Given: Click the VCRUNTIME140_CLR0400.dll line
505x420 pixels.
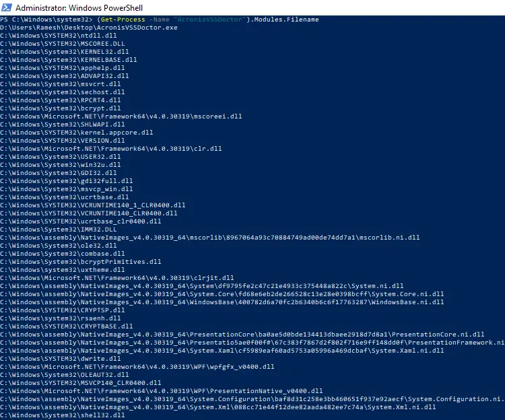Looking at the screenshot, I should click(x=89, y=213).
